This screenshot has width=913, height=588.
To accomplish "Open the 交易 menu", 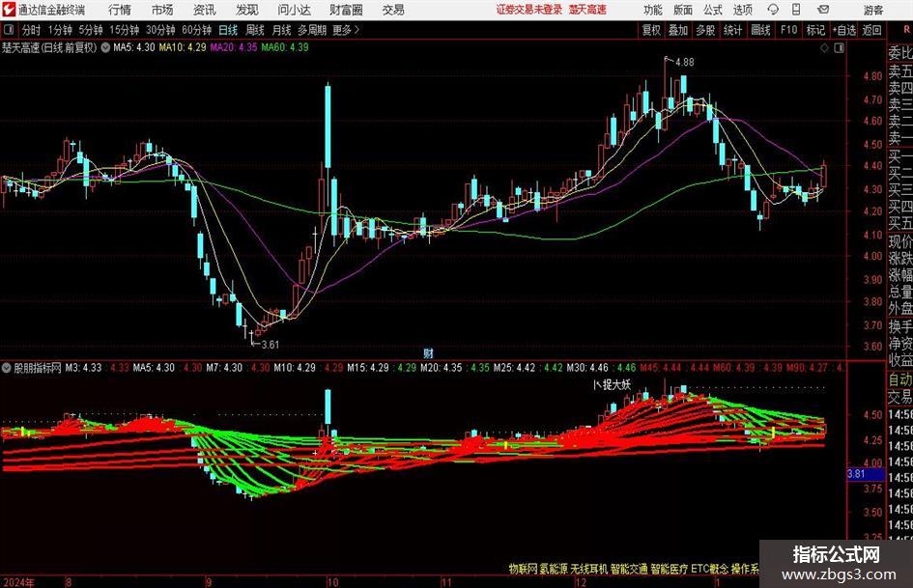I will (x=393, y=10).
